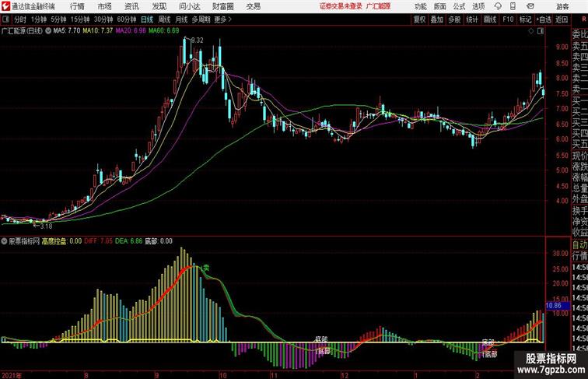Click the 广汇能源(日线) chart title

coord(22,31)
